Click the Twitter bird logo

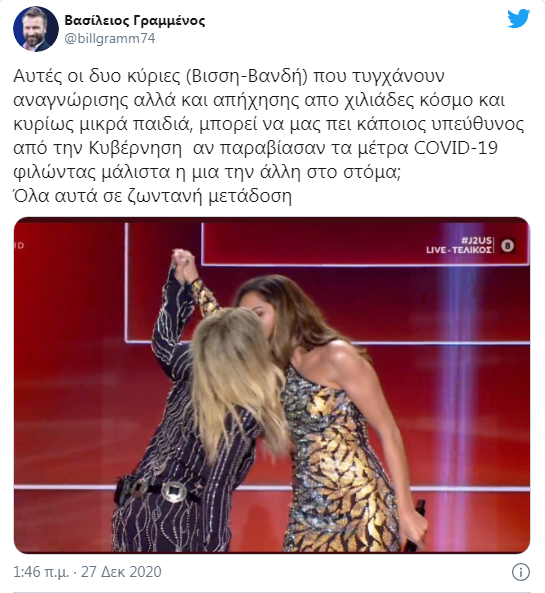pyautogui.click(x=518, y=19)
